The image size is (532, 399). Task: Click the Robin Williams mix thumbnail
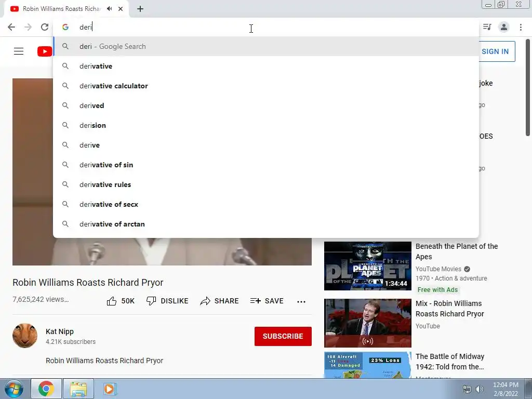(367, 323)
